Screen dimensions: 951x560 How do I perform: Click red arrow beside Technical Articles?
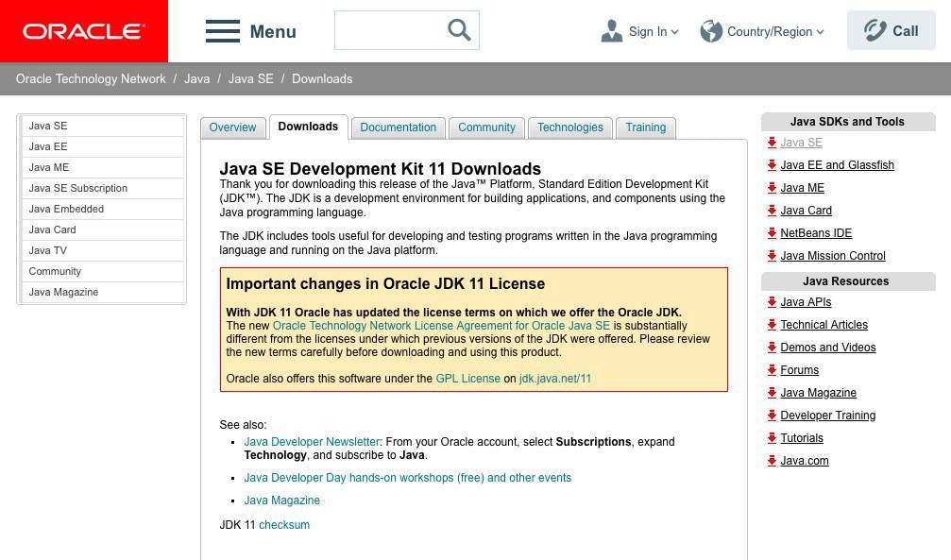tap(772, 325)
